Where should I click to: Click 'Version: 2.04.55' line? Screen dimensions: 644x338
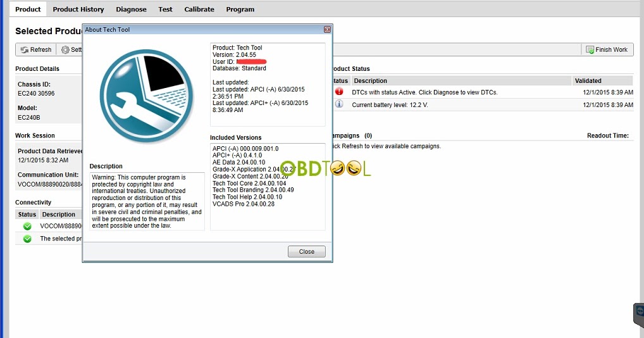(x=234, y=54)
